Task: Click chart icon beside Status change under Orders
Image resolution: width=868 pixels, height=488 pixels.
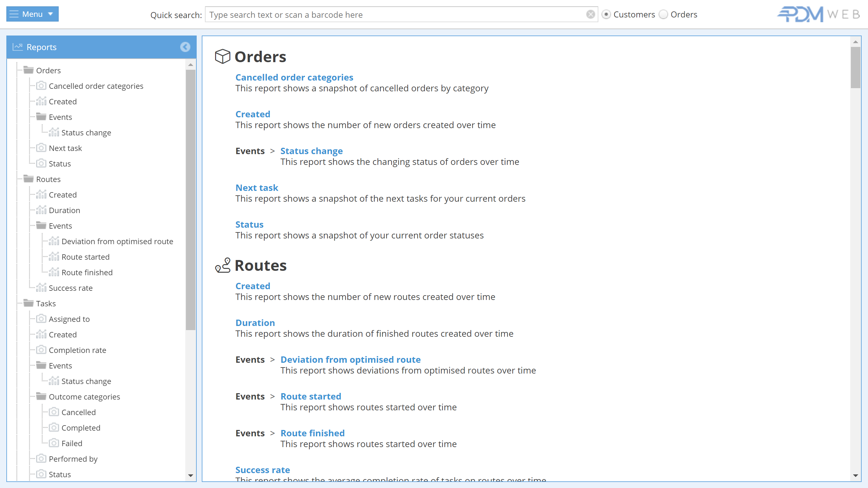Action: pos(54,132)
